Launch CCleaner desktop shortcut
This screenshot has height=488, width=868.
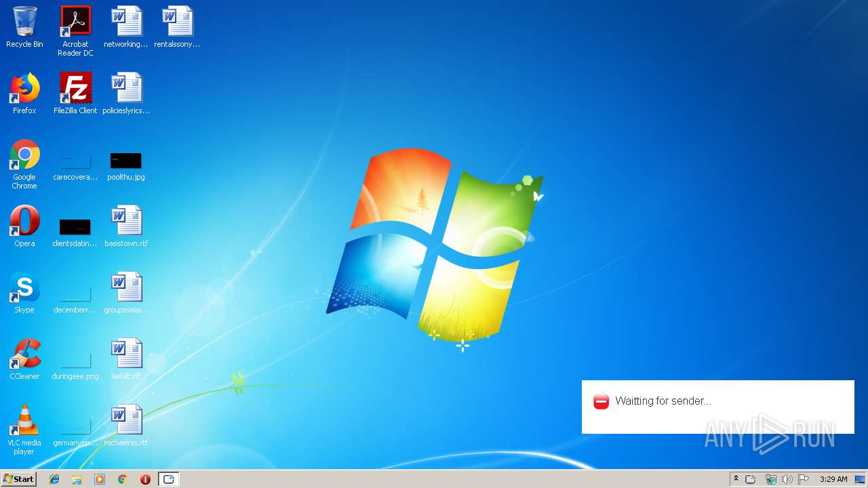(24, 359)
